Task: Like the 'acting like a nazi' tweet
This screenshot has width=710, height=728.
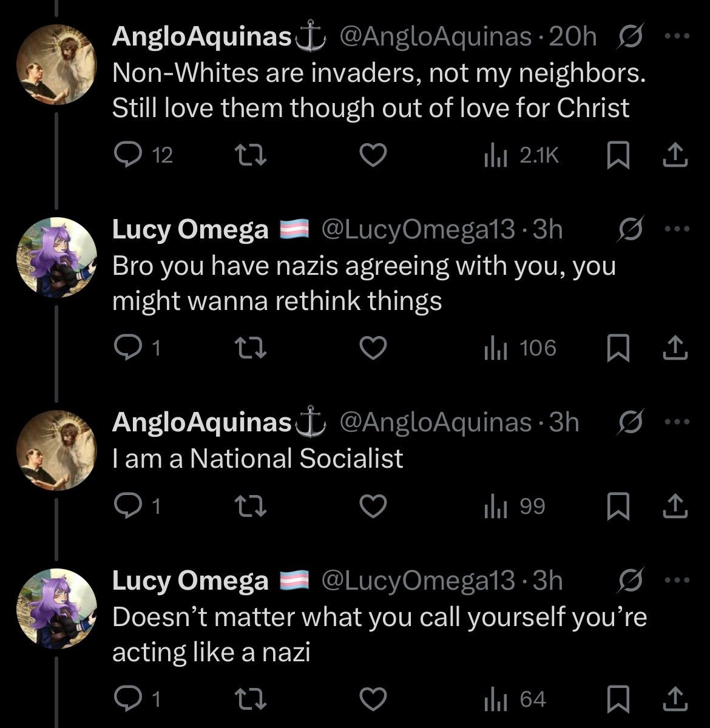Action: [x=373, y=699]
